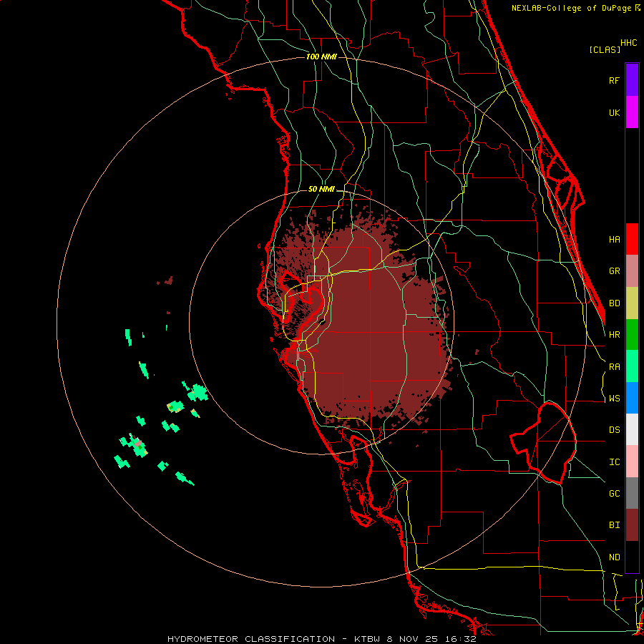Image resolution: width=644 pixels, height=644 pixels.
Task: Click the "IC" legend label
Action: pos(615,462)
